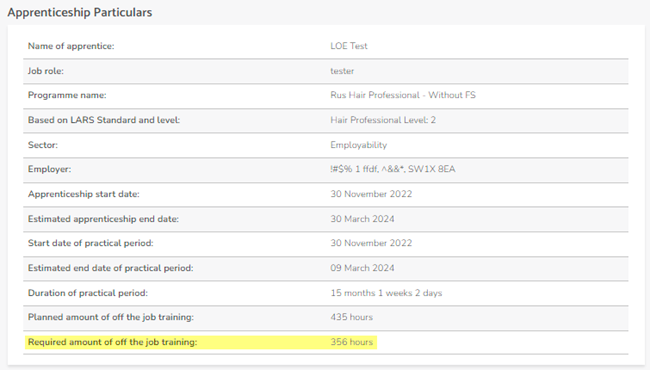Click the Start date of practical period label
The image size is (650, 370).
point(90,243)
